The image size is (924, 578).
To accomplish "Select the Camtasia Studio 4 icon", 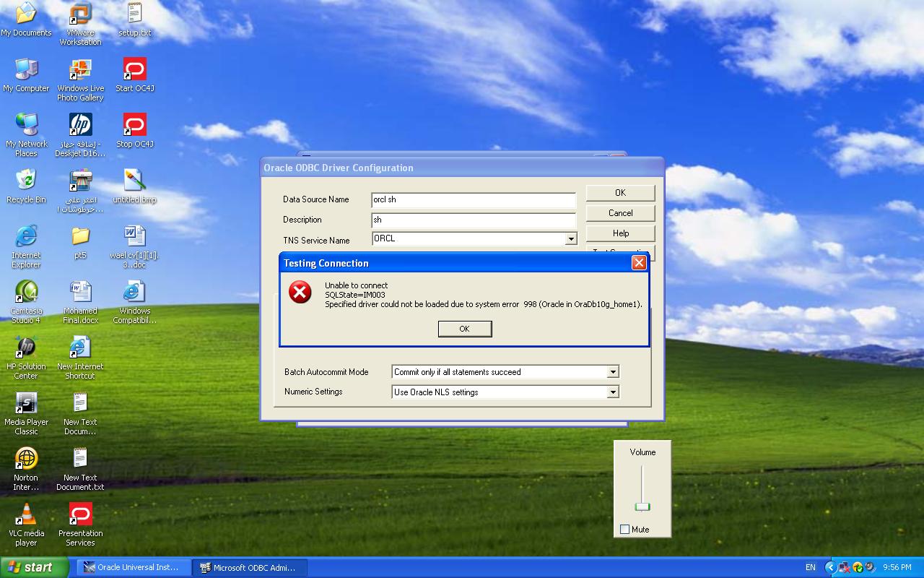I will (26, 293).
